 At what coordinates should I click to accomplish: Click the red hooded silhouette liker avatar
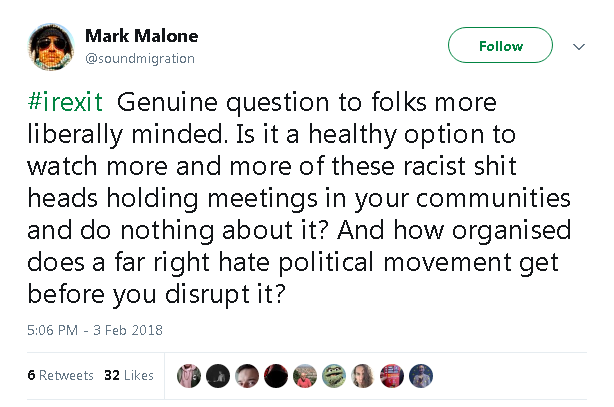275,375
